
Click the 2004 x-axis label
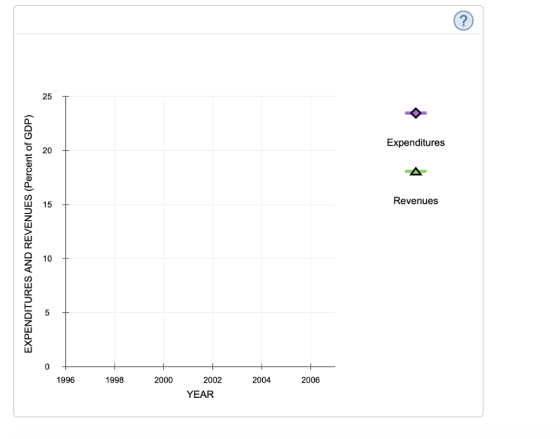261,380
